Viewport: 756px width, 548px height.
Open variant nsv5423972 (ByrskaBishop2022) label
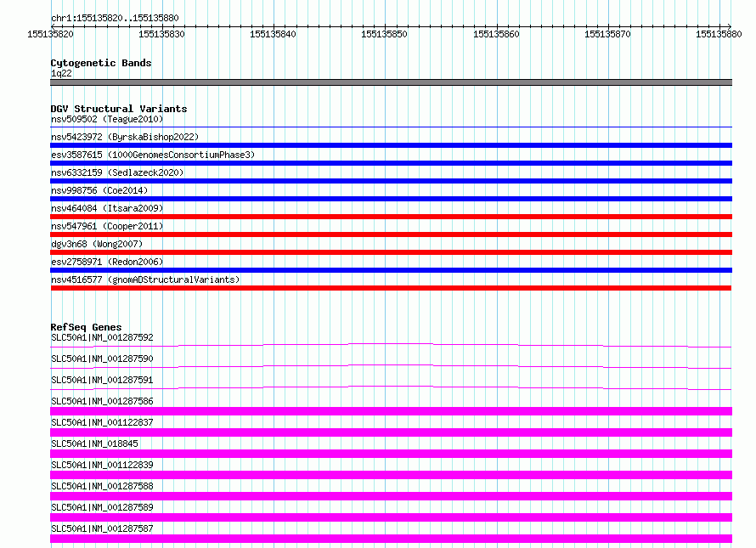(x=125, y=137)
